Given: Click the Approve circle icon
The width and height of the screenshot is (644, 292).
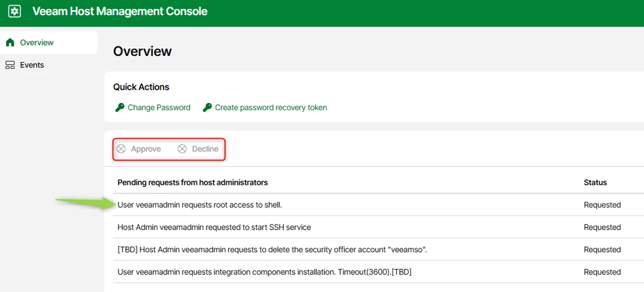Looking at the screenshot, I should [121, 149].
